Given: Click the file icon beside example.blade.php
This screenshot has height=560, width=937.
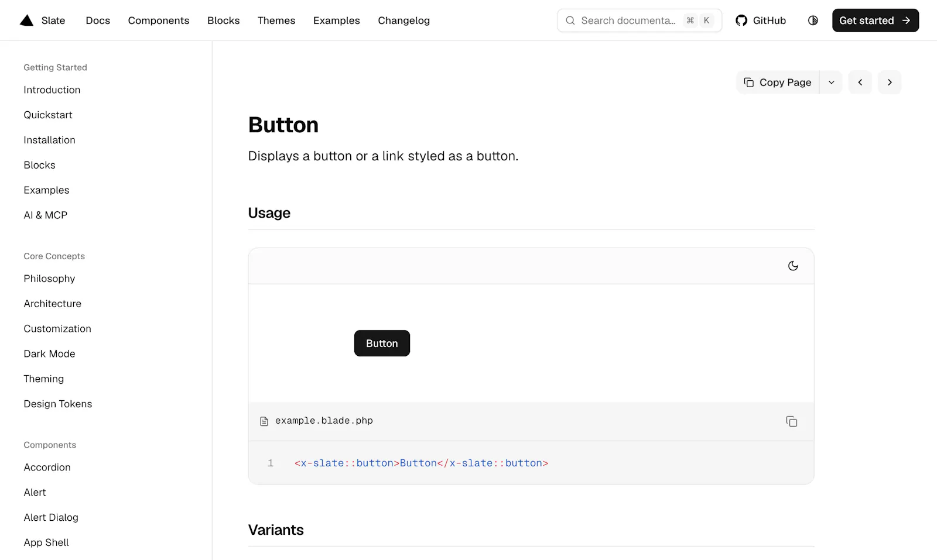Looking at the screenshot, I should pyautogui.click(x=264, y=421).
